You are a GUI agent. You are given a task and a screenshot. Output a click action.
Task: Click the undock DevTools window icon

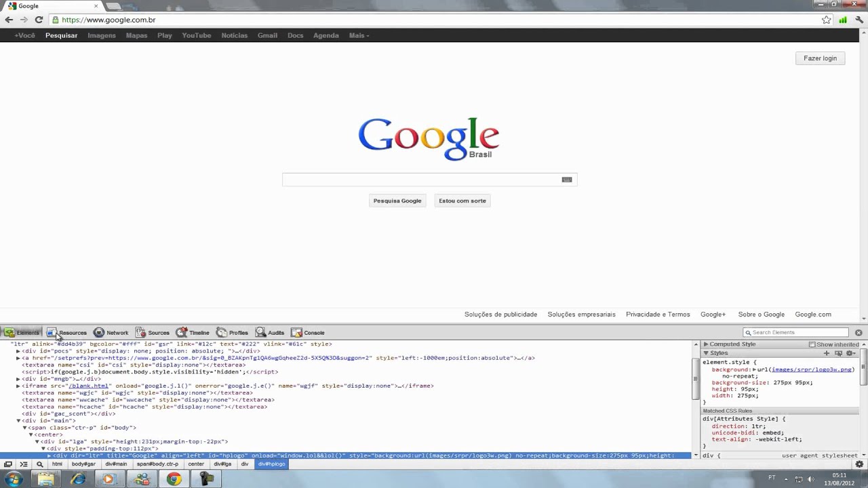point(8,464)
